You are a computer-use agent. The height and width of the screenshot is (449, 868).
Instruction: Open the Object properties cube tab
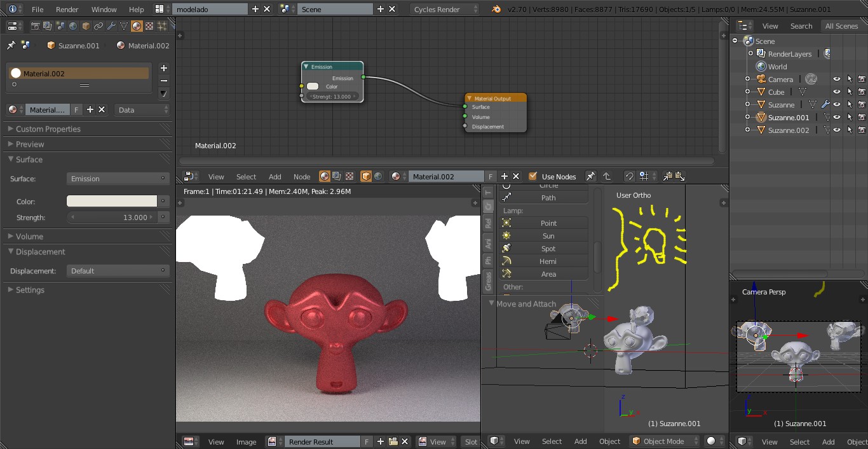coord(86,26)
